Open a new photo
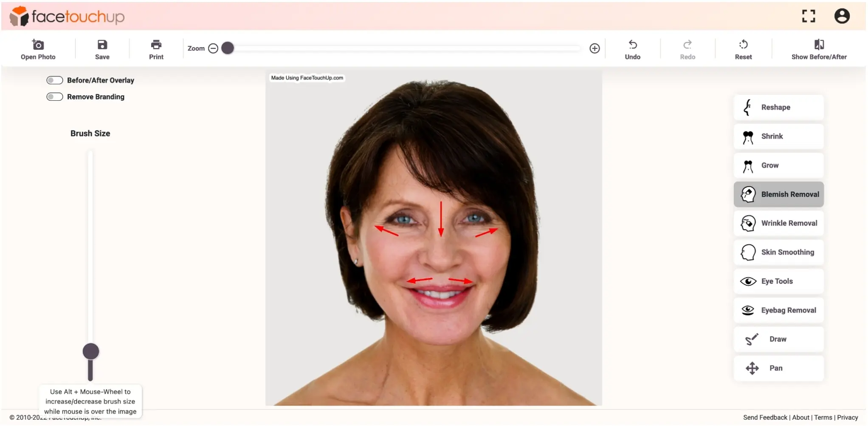 (x=38, y=48)
